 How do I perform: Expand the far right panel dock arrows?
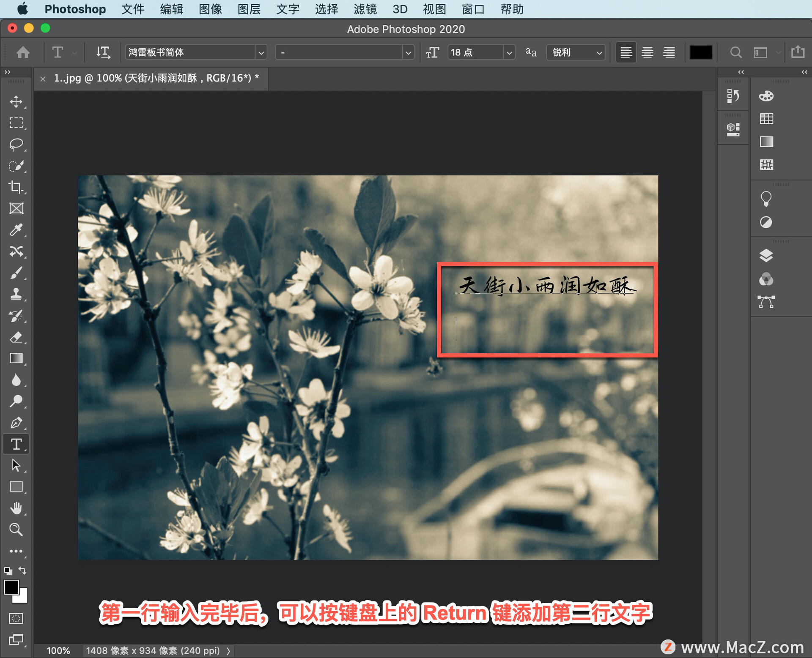pos(804,72)
